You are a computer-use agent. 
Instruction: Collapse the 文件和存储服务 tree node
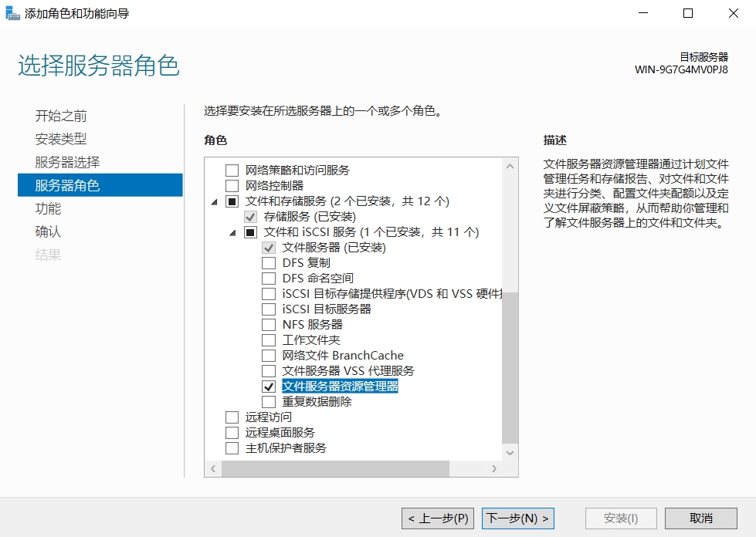(x=215, y=202)
